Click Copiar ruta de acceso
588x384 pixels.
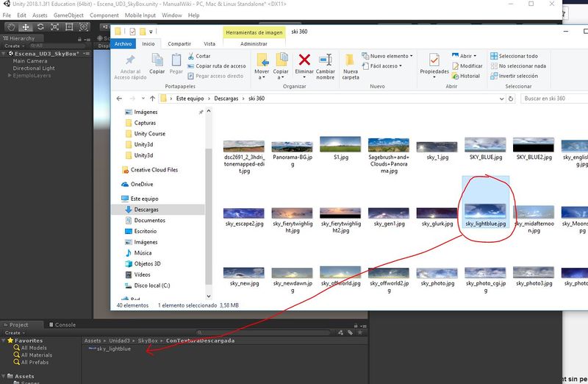click(217, 66)
